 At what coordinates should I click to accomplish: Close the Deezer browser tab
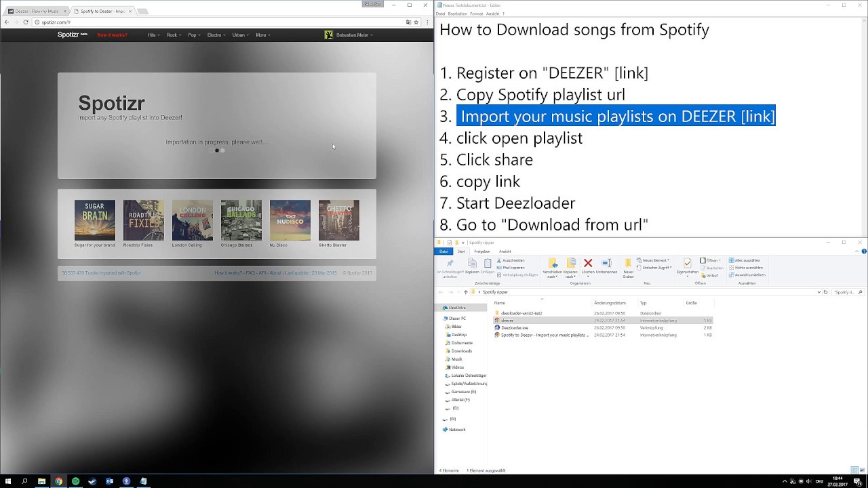[x=64, y=12]
